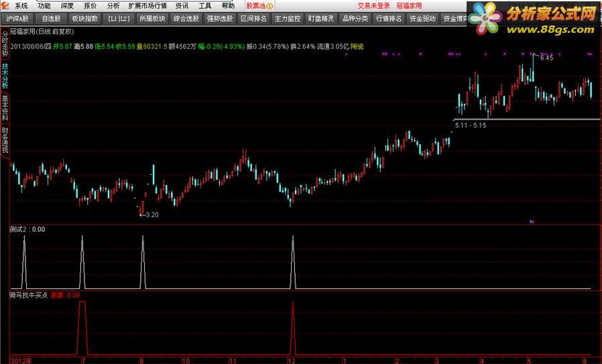
Task: Click the 5.11 - 5.15 gap label
Action: [x=471, y=125]
